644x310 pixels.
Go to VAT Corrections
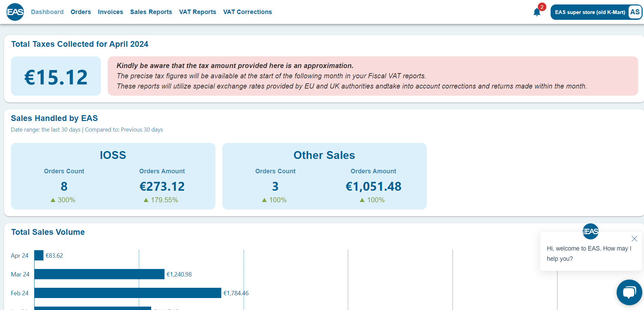coord(247,12)
